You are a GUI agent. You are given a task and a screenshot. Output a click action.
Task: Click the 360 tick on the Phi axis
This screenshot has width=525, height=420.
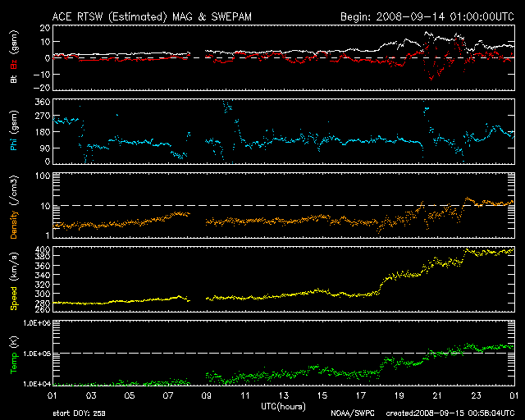42,102
